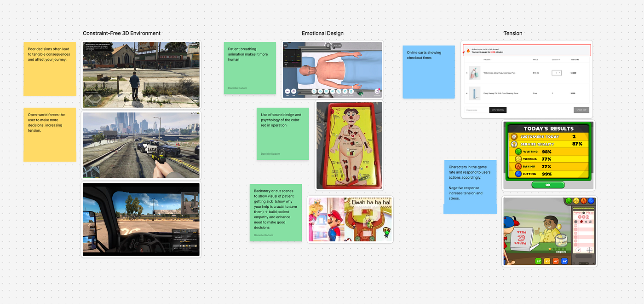Click the trash icon atop the surgery simulator
Viewport: 644px width, 304px height.
coord(328,45)
